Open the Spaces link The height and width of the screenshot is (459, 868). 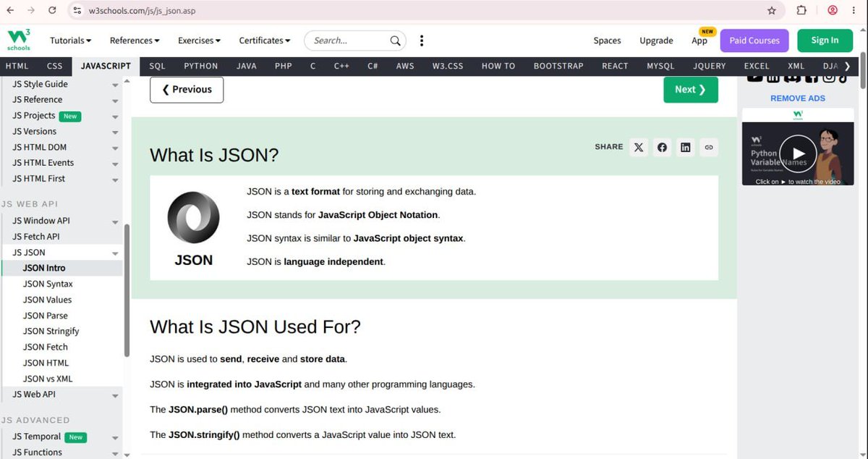pyautogui.click(x=608, y=41)
